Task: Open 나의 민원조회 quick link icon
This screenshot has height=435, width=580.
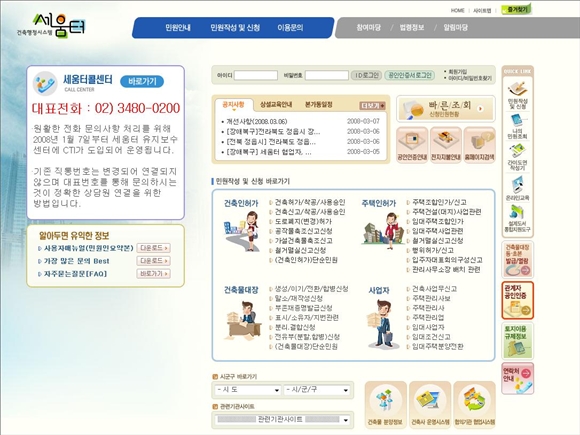Action: pos(517,126)
